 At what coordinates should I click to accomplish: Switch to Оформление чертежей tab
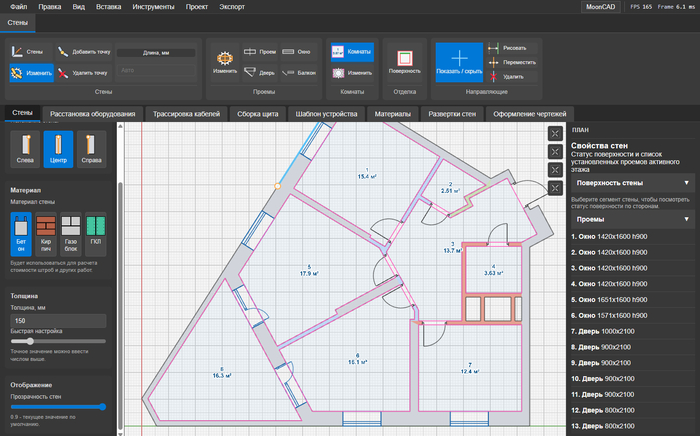(529, 114)
